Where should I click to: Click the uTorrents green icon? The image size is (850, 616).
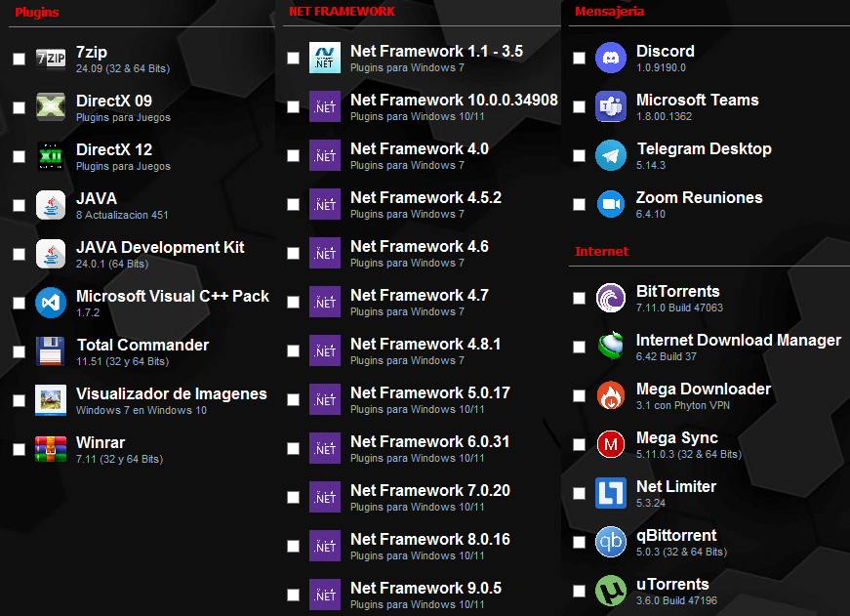[x=610, y=591]
